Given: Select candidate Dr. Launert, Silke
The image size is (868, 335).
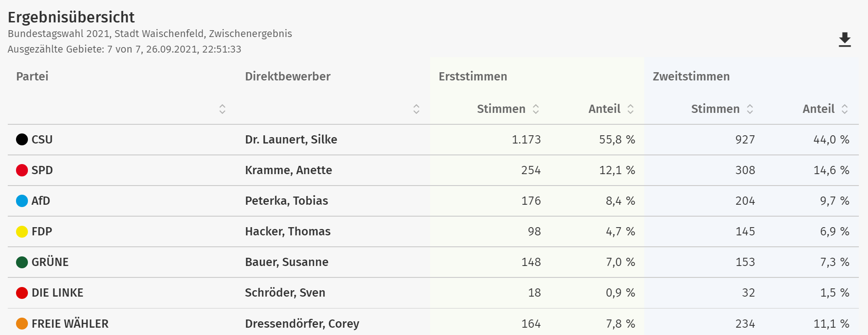Looking at the screenshot, I should point(291,139).
